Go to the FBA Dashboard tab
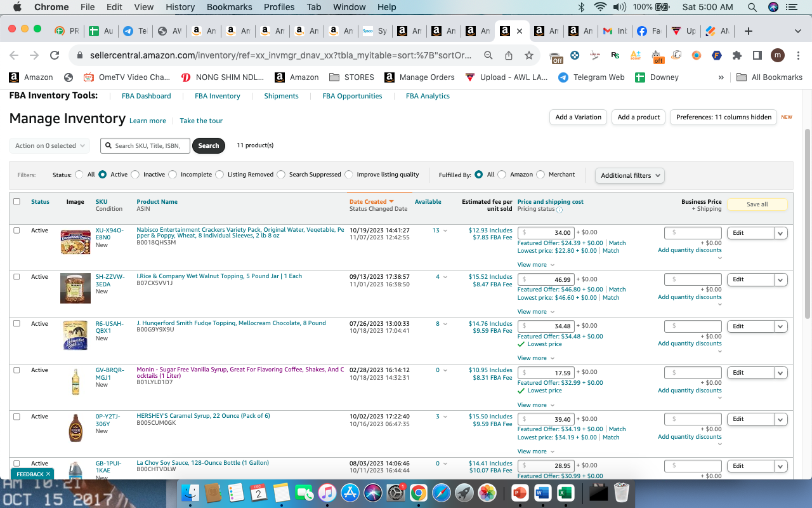The width and height of the screenshot is (812, 508). [146, 97]
